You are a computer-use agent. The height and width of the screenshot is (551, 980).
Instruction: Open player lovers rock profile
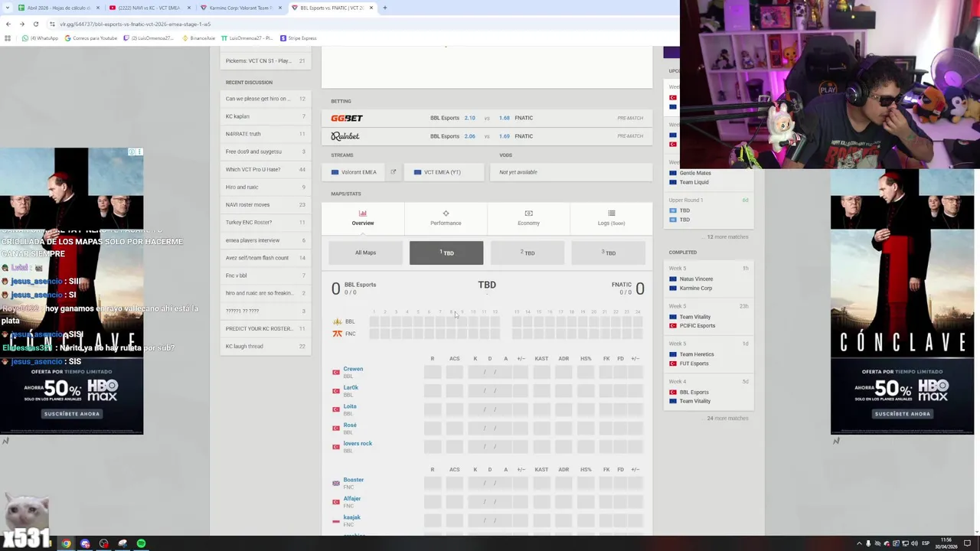[358, 443]
